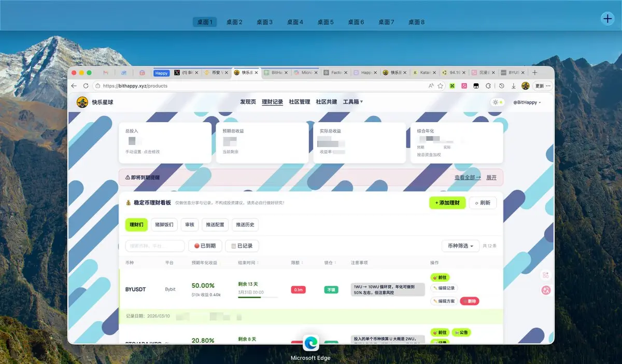Click the 搜索币种 search input field

point(155,246)
